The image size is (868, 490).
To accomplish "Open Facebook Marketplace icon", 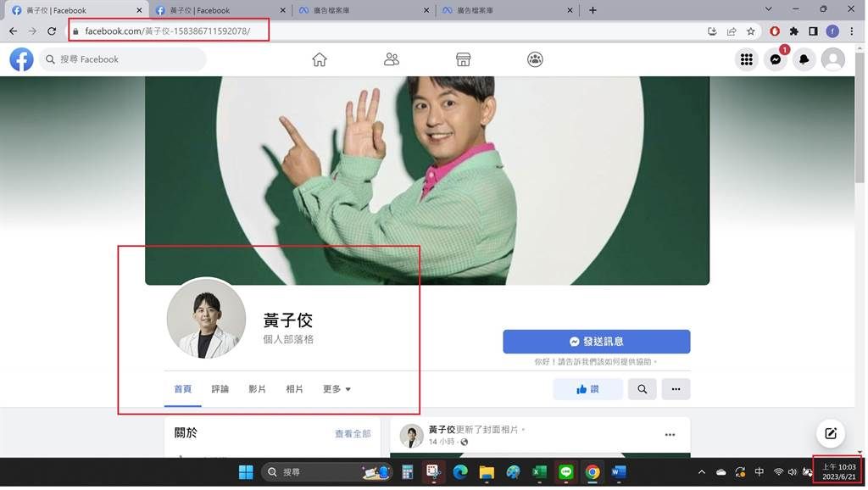I will point(463,59).
